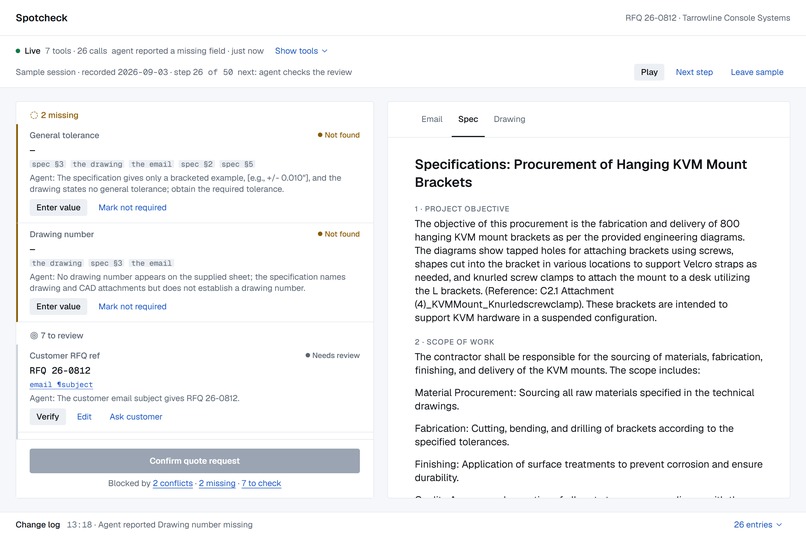Switch to the Email tab
The image size is (806, 537).
tap(432, 119)
